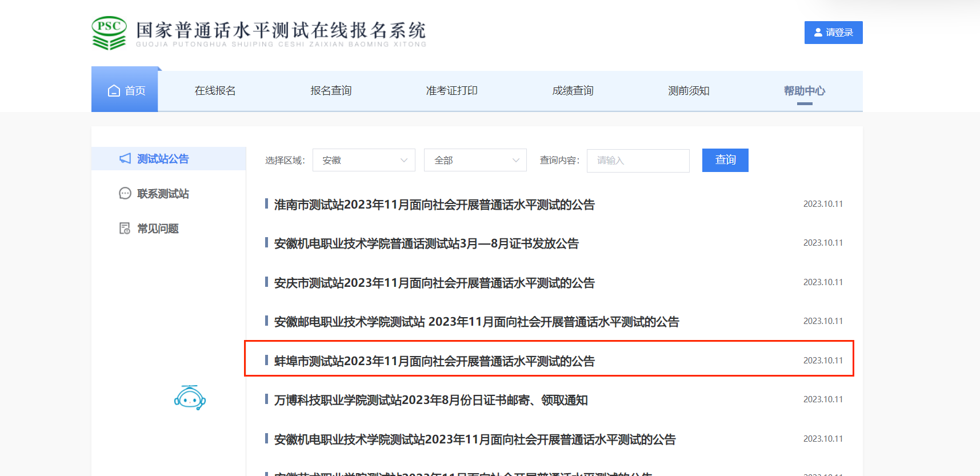Select the 测前须知 navigation item

(689, 91)
